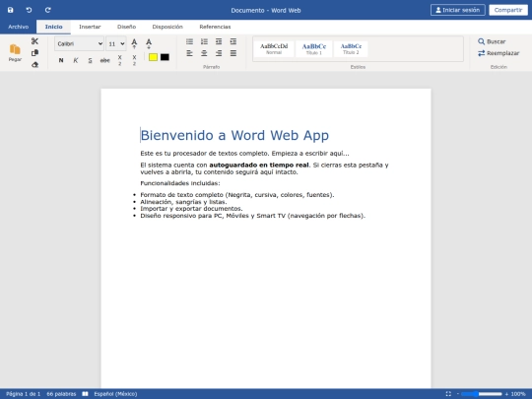This screenshot has width=532, height=399.
Task: Open the Archivo menu
Action: (x=19, y=27)
